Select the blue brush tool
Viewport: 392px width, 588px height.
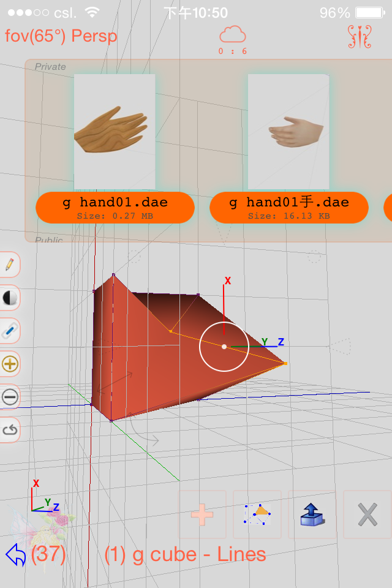click(x=10, y=331)
